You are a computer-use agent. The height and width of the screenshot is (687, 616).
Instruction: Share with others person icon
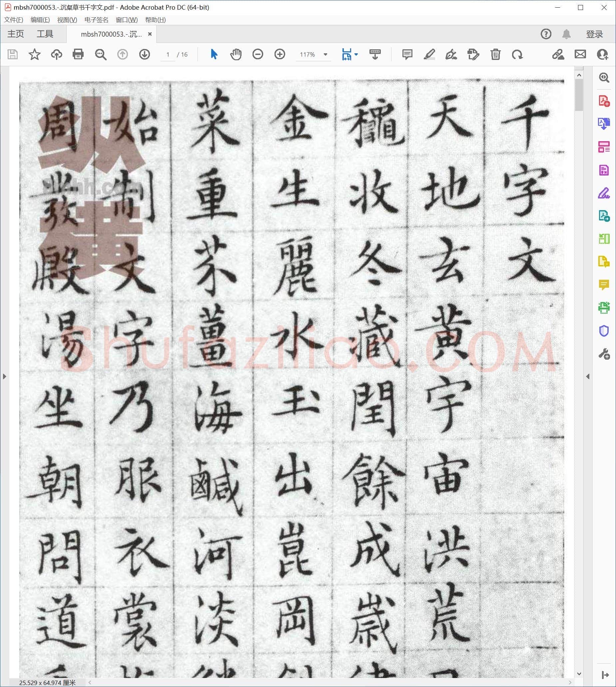[602, 55]
